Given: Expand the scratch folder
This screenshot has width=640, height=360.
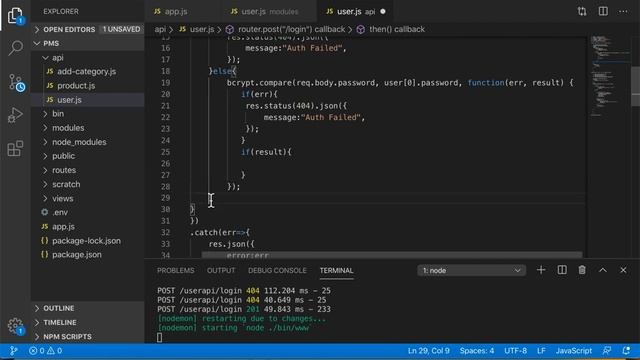Looking at the screenshot, I should click(87, 184).
